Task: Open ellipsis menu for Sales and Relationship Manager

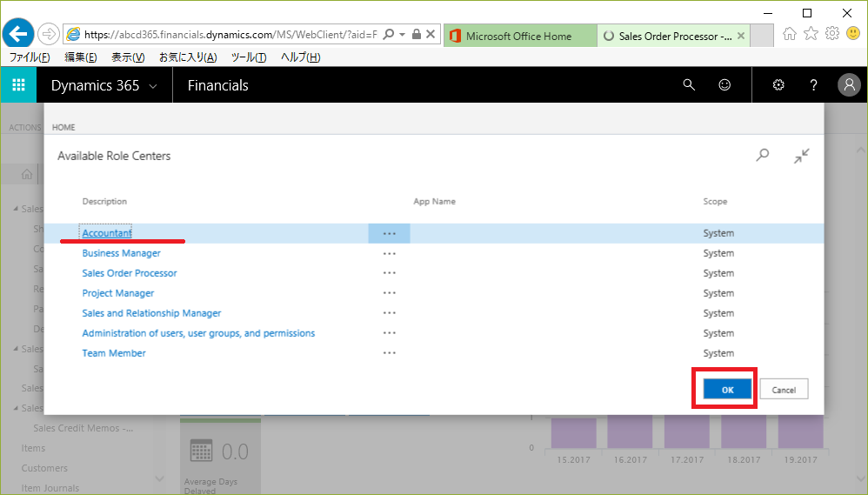Action: 389,313
